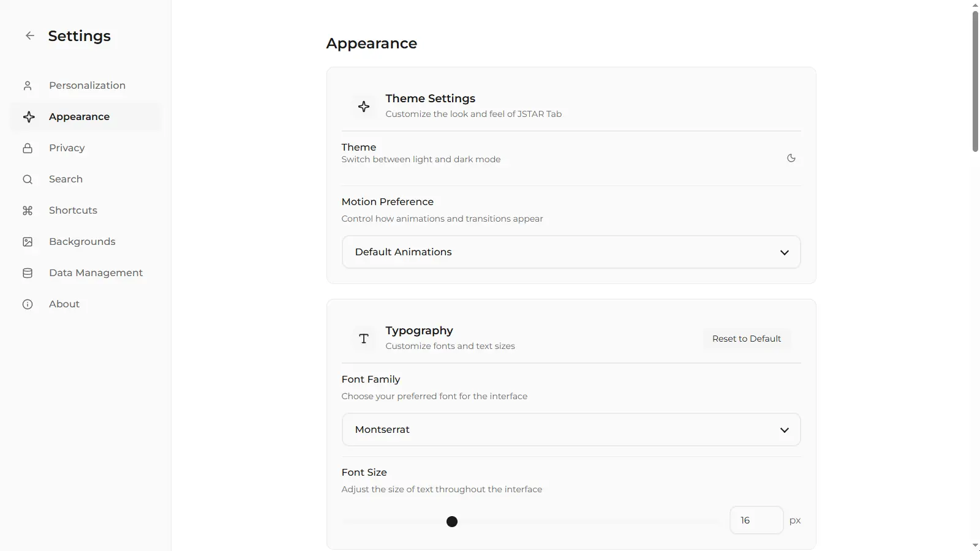
Task: Click the Privacy lock icon
Action: click(x=28, y=148)
